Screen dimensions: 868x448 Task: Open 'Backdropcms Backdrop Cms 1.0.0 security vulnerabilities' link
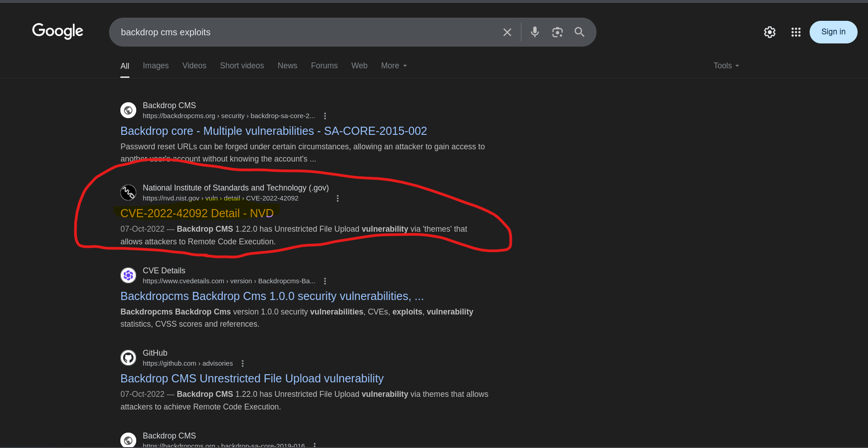[x=272, y=296]
